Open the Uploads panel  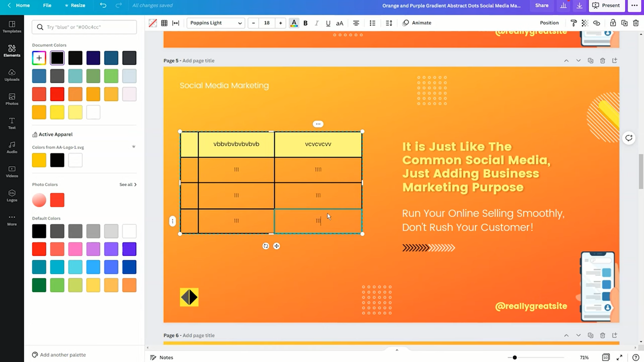point(12,75)
